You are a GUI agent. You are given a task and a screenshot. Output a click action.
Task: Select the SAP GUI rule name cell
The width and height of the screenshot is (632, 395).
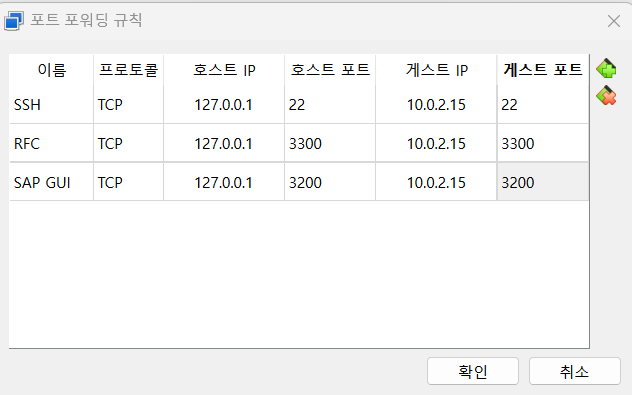(x=51, y=182)
